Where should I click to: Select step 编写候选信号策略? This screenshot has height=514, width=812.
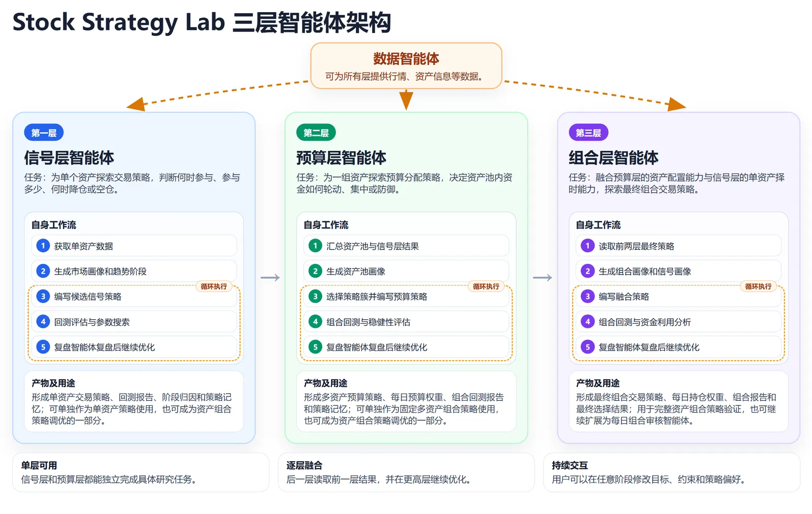134,296
